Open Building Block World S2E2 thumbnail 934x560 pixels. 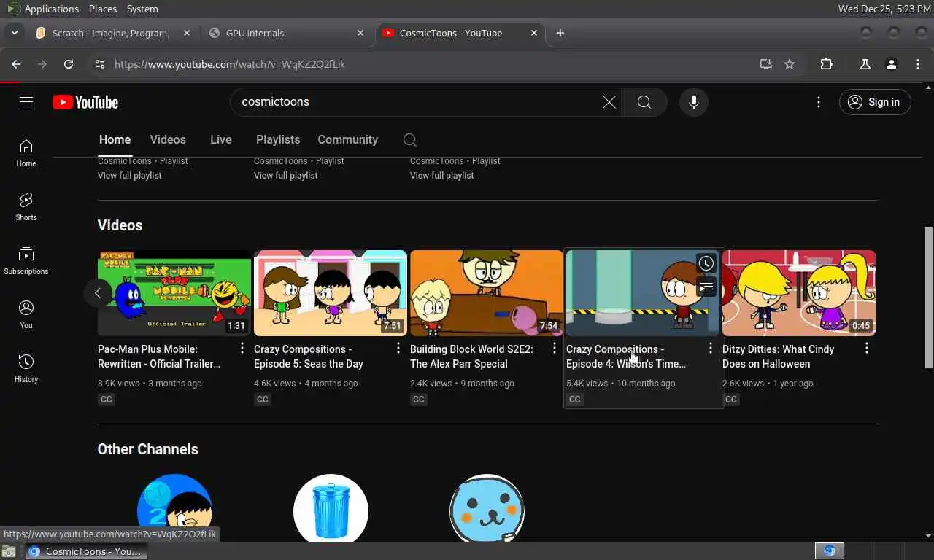(487, 293)
